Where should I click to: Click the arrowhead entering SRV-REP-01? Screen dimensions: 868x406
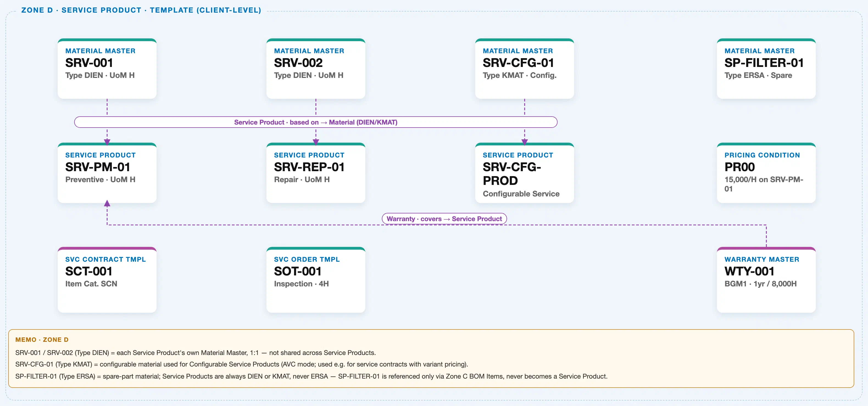click(316, 142)
